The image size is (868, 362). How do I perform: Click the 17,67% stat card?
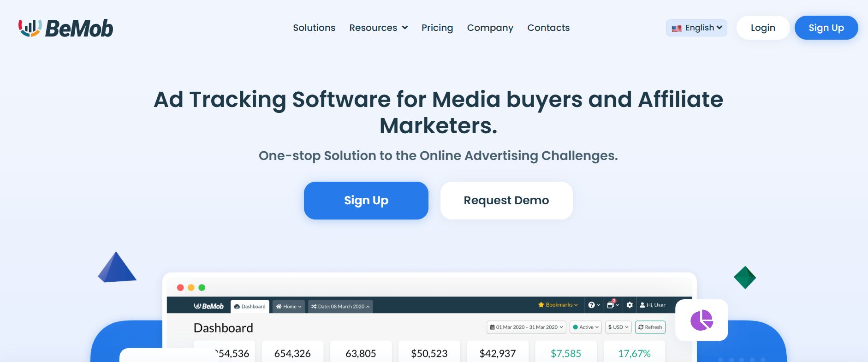pos(634,352)
